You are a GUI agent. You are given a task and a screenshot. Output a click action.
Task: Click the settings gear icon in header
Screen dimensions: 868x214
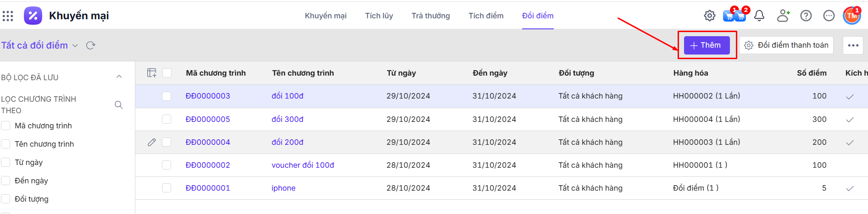[x=709, y=16]
